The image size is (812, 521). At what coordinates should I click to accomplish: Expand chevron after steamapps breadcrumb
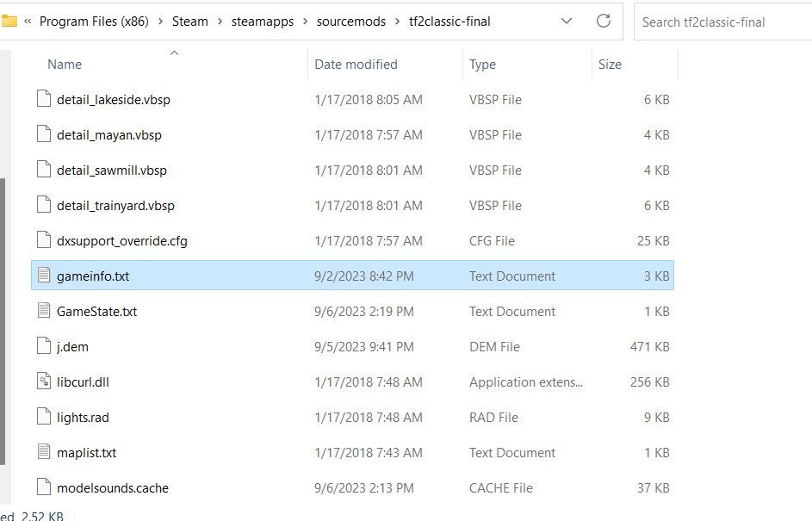305,22
